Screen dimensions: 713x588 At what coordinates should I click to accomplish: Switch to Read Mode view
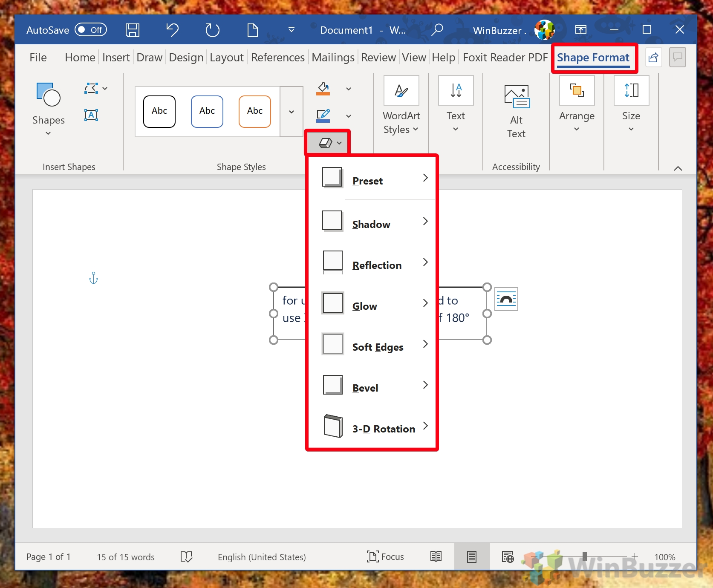[436, 556]
